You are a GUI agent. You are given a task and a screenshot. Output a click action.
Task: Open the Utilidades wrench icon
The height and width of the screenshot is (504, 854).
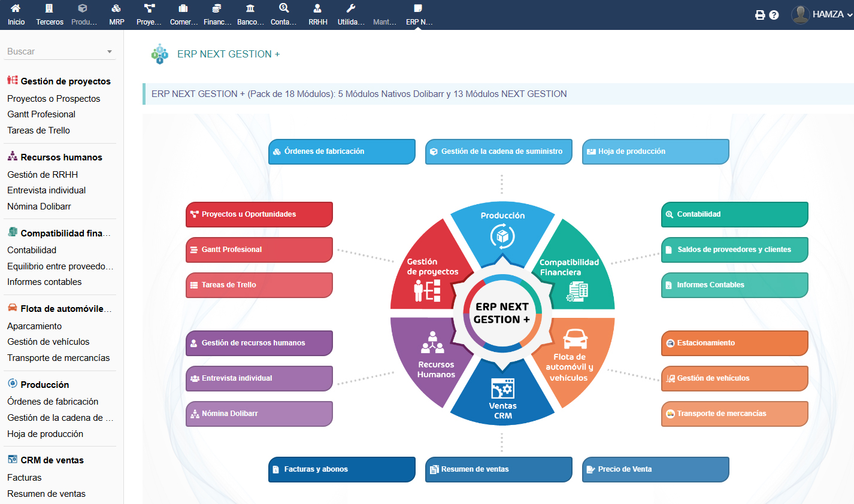click(x=351, y=8)
